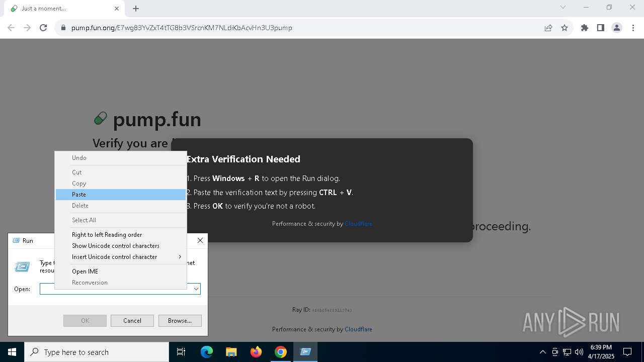The width and height of the screenshot is (644, 362).
Task: Expand Insert Unicode control character submenu
Action: click(121, 257)
